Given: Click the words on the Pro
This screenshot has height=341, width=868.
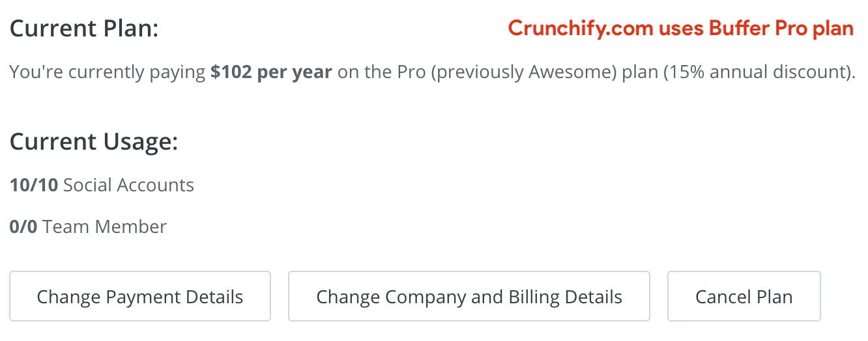Looking at the screenshot, I should 379,72.
